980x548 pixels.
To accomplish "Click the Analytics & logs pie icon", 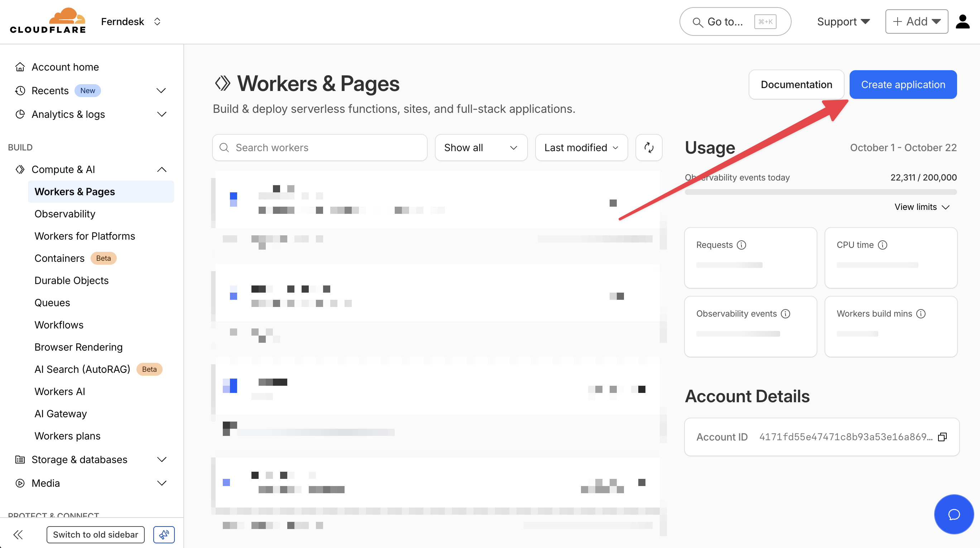I will point(20,114).
